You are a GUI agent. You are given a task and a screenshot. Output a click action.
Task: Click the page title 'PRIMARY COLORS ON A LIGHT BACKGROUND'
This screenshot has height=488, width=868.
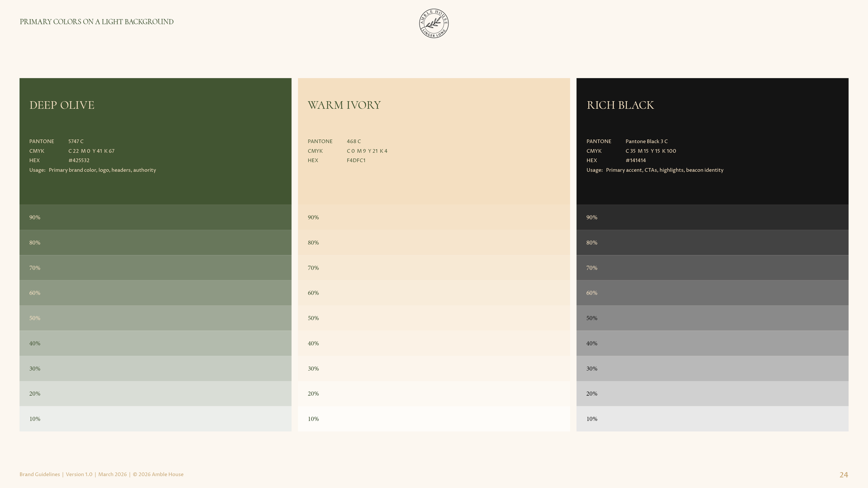pyautogui.click(x=97, y=22)
